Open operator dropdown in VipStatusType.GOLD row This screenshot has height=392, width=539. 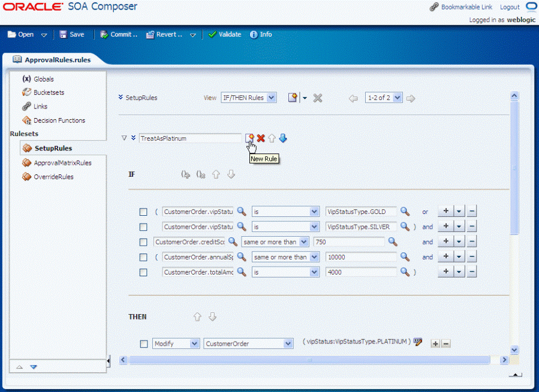tap(285, 212)
